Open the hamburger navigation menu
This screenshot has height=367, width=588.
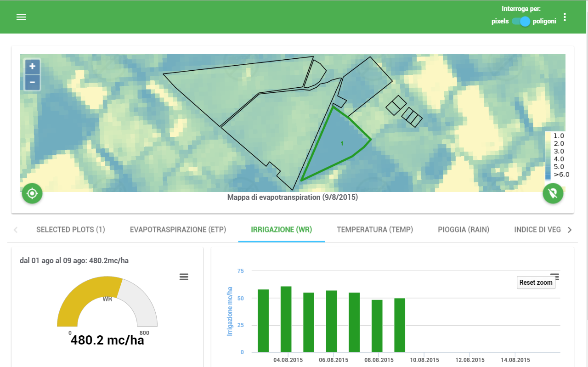(x=21, y=17)
